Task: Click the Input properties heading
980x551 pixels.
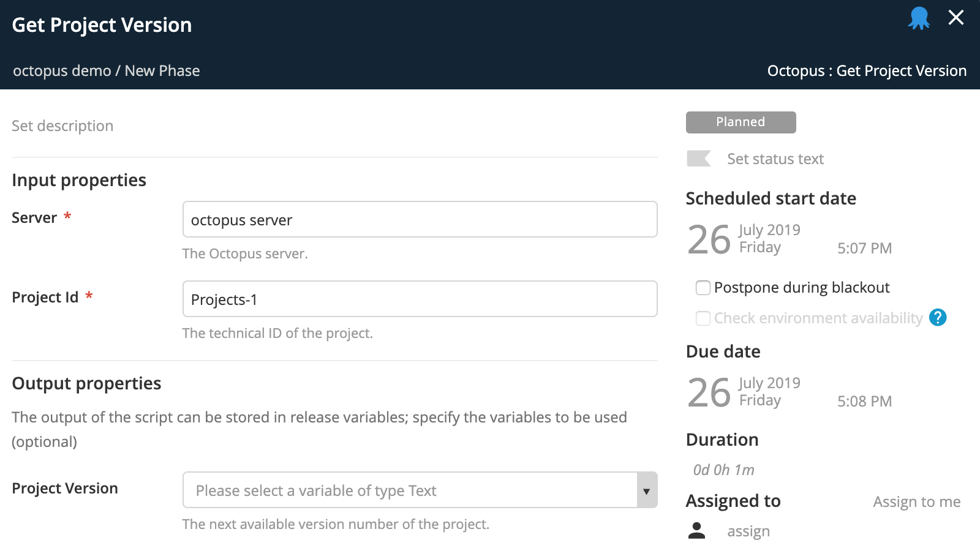Action: (x=79, y=180)
